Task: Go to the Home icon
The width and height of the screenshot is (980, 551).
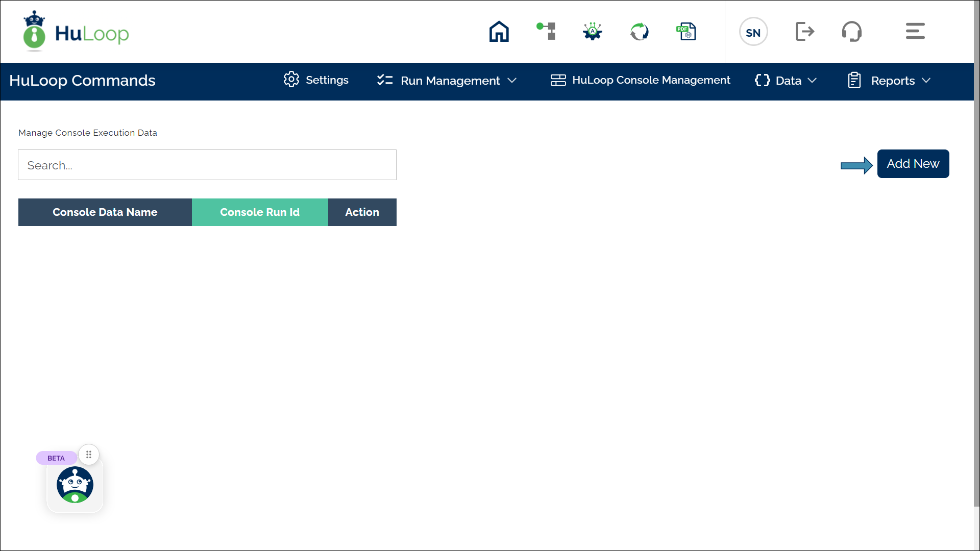Action: pos(499,32)
